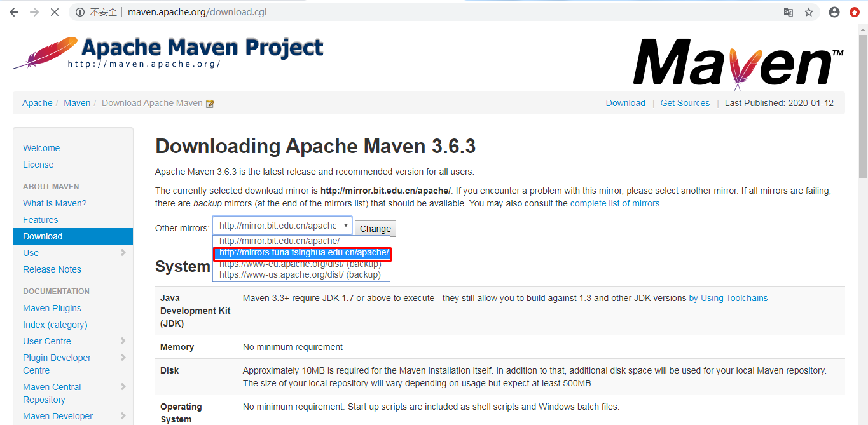Open License sidebar link

pos(38,165)
